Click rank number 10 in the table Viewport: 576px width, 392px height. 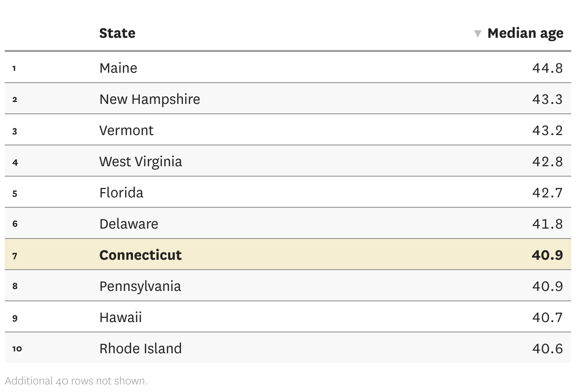17,349
